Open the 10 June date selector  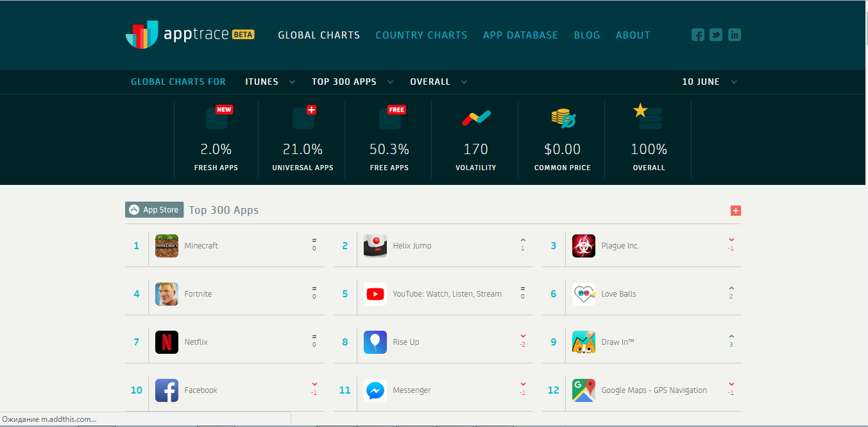pyautogui.click(x=702, y=82)
